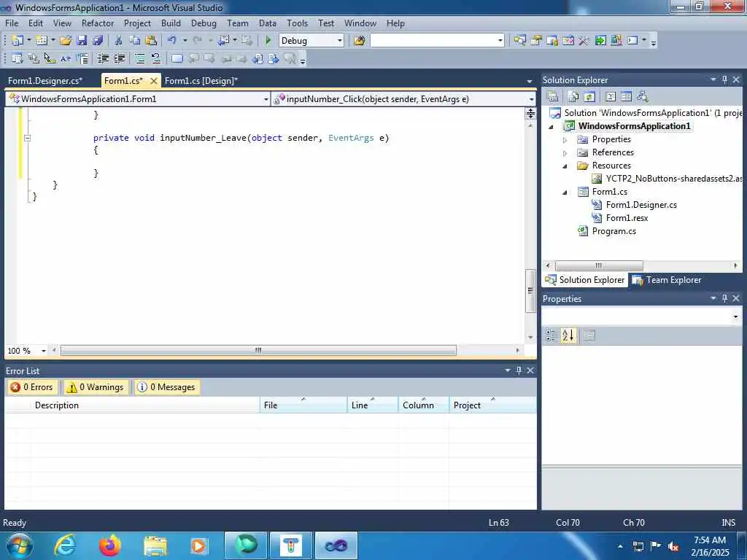The width and height of the screenshot is (747, 560).
Task: Open the Extension Manager toolbar icon
Action: [616, 41]
